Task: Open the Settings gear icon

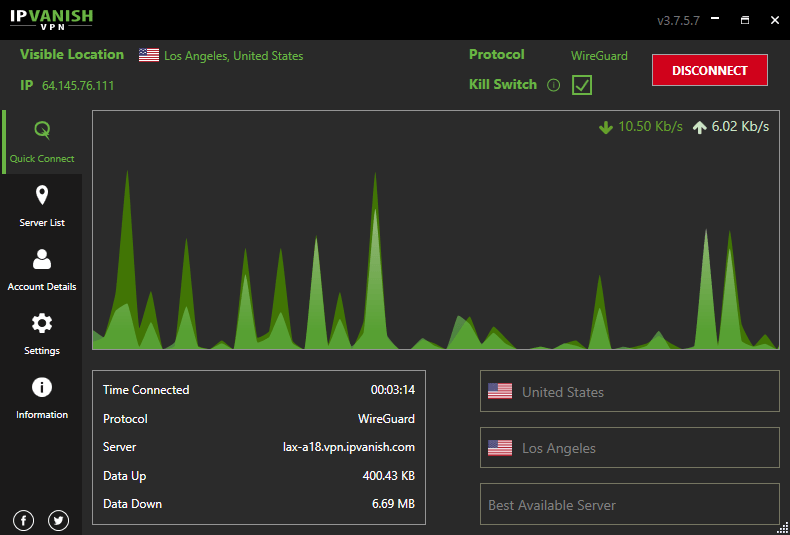Action: click(x=42, y=323)
